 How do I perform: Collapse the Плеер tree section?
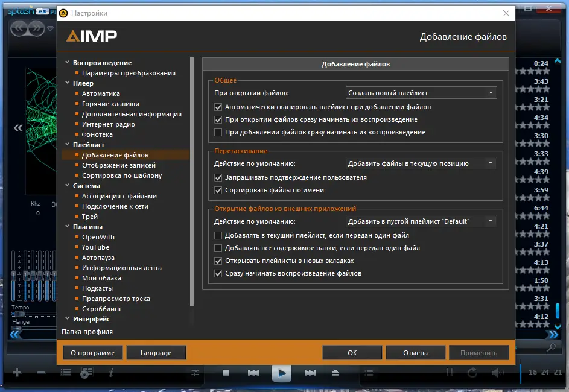[x=68, y=83]
